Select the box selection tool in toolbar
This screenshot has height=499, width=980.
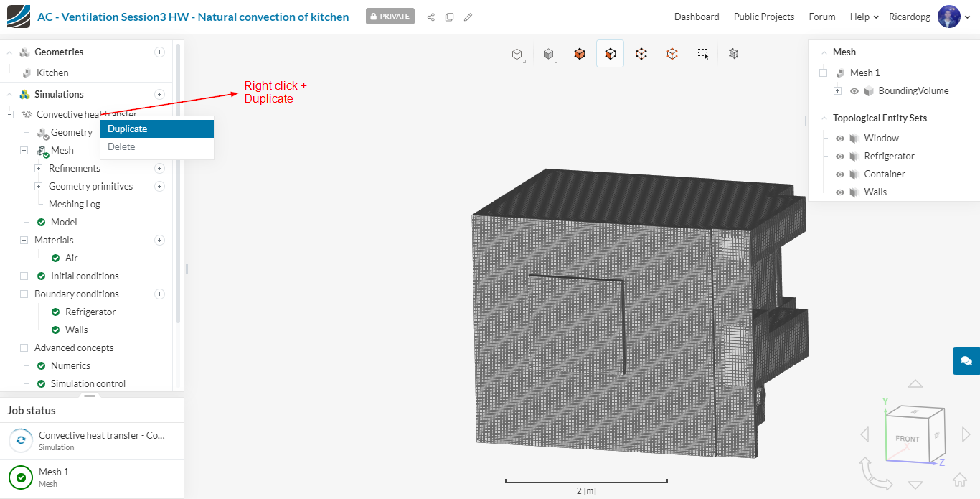click(703, 54)
